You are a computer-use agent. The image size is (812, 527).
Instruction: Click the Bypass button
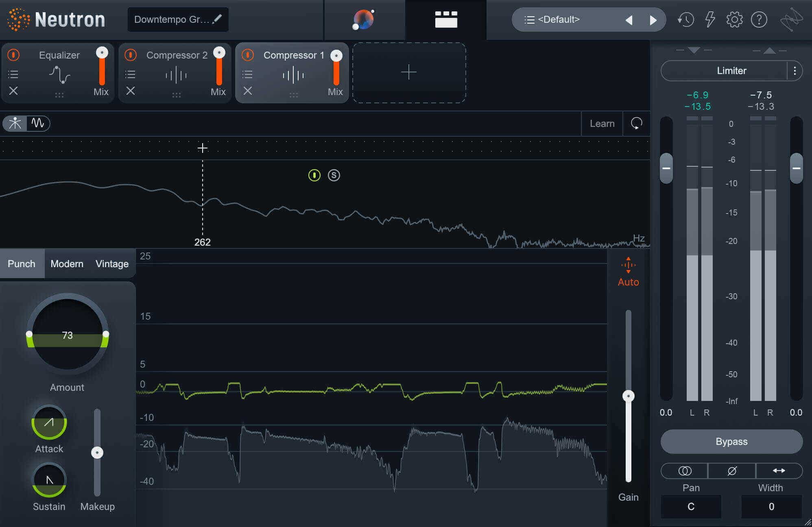(731, 442)
